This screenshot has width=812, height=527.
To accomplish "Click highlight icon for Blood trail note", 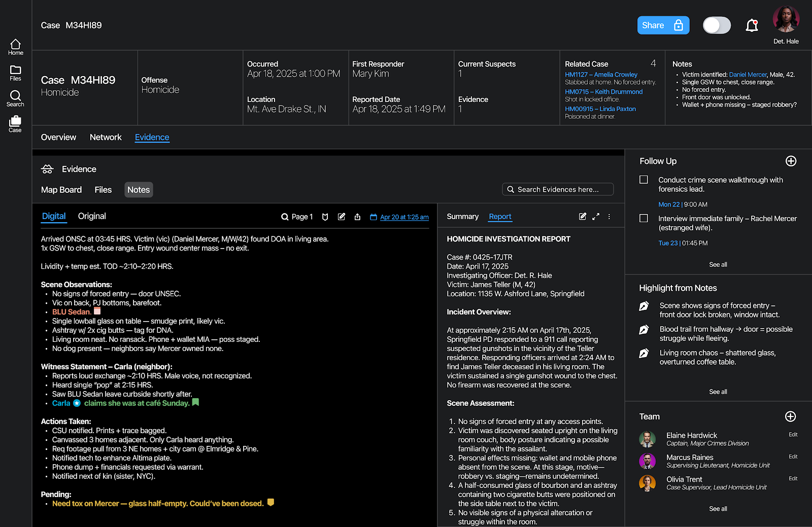I will [644, 330].
